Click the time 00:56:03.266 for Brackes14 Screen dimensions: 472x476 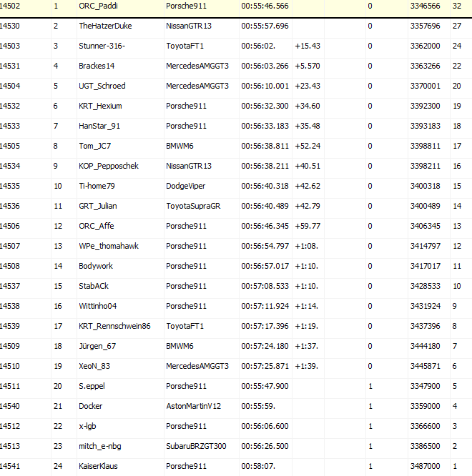point(265,66)
